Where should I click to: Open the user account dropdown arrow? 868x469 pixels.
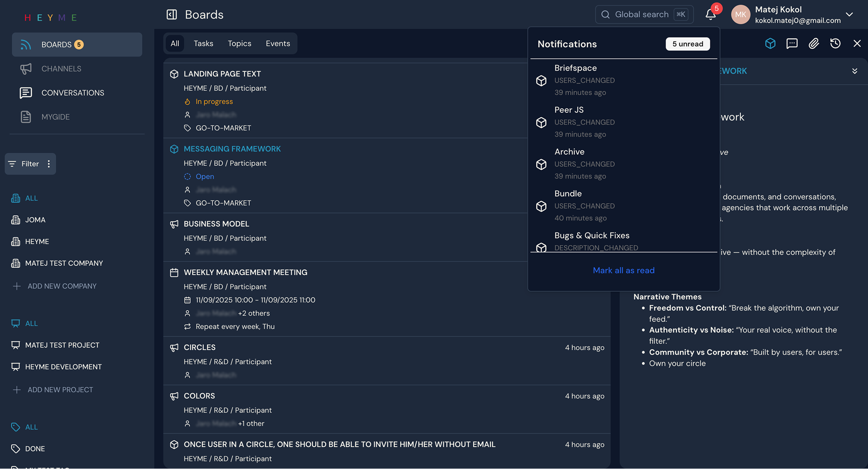pyautogui.click(x=849, y=14)
